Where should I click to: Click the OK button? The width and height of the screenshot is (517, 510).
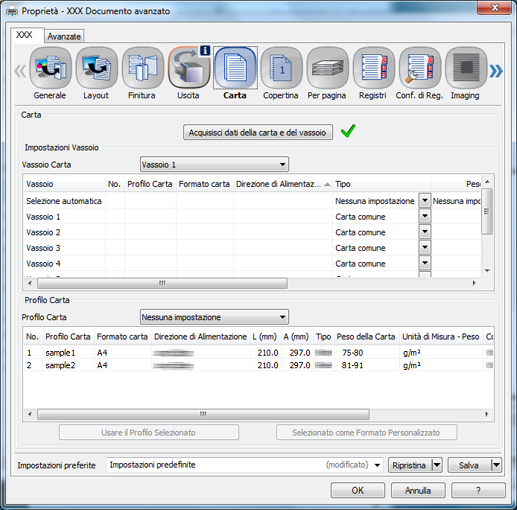pyautogui.click(x=358, y=490)
